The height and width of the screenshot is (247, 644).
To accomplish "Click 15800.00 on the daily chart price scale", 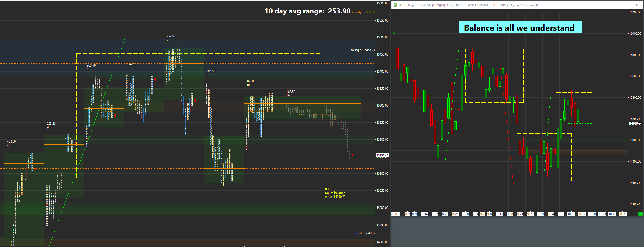I will tap(635, 55).
